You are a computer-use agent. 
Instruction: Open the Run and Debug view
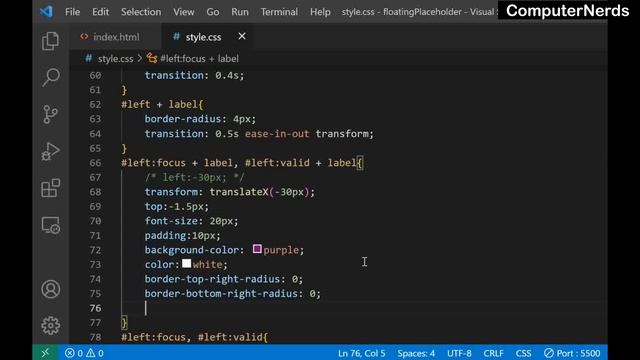(x=51, y=151)
